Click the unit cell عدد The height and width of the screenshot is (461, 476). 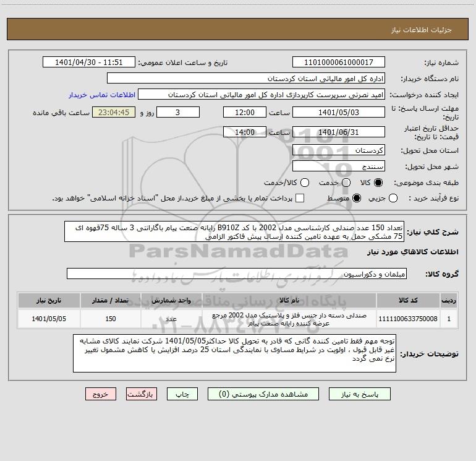[x=171, y=319]
